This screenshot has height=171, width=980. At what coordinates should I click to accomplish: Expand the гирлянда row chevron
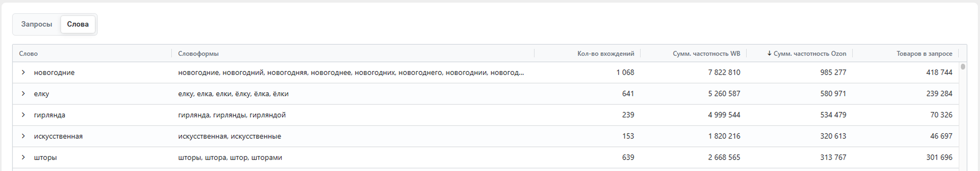coord(23,115)
